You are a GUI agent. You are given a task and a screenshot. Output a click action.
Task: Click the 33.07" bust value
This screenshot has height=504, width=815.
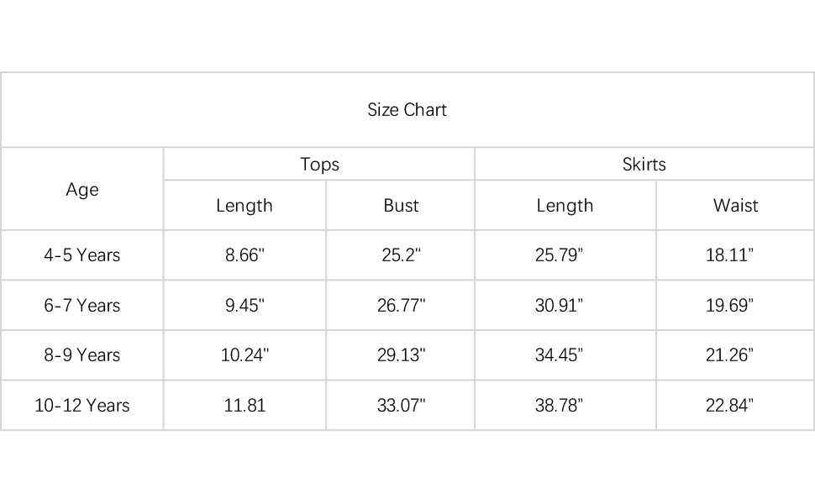pos(401,406)
